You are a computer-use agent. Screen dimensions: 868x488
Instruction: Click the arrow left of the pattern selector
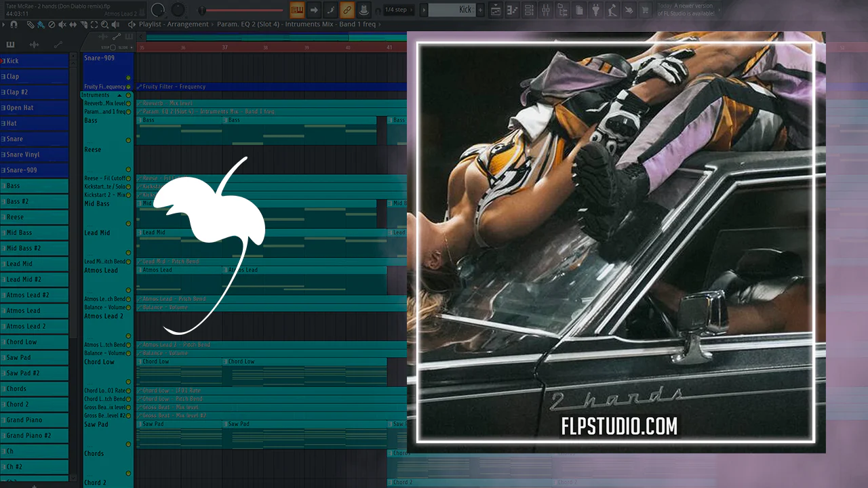point(424,9)
